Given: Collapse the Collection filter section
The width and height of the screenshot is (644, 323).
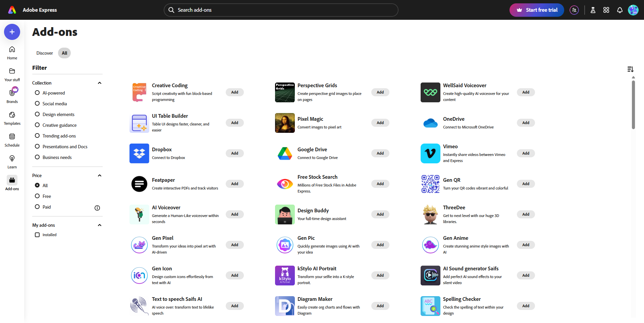Looking at the screenshot, I should pos(100,83).
